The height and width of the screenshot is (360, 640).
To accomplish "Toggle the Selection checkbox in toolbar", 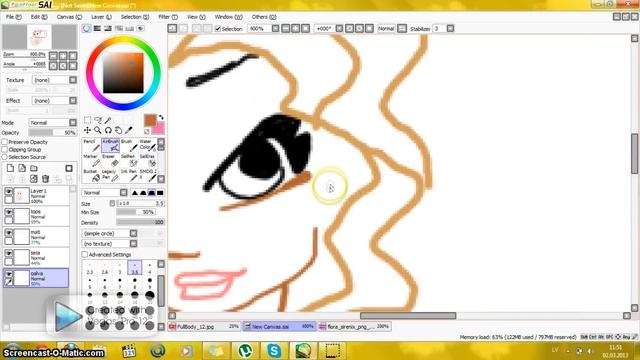I will [x=218, y=29].
